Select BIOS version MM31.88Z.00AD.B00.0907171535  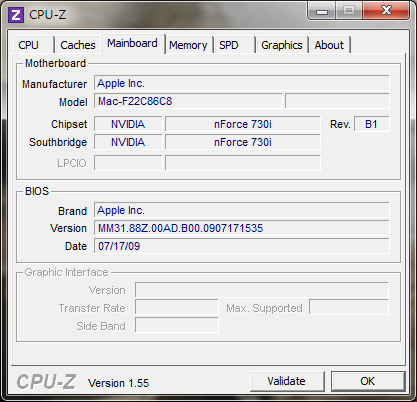click(x=241, y=228)
